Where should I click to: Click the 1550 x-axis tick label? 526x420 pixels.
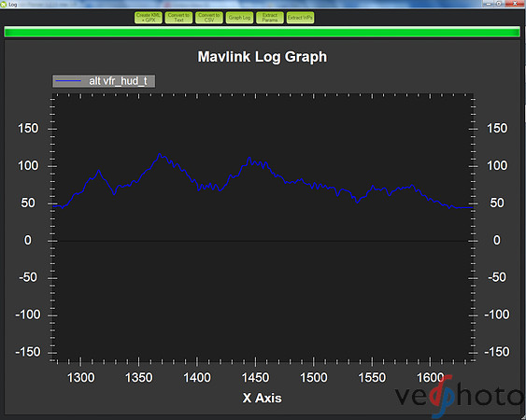tap(372, 378)
